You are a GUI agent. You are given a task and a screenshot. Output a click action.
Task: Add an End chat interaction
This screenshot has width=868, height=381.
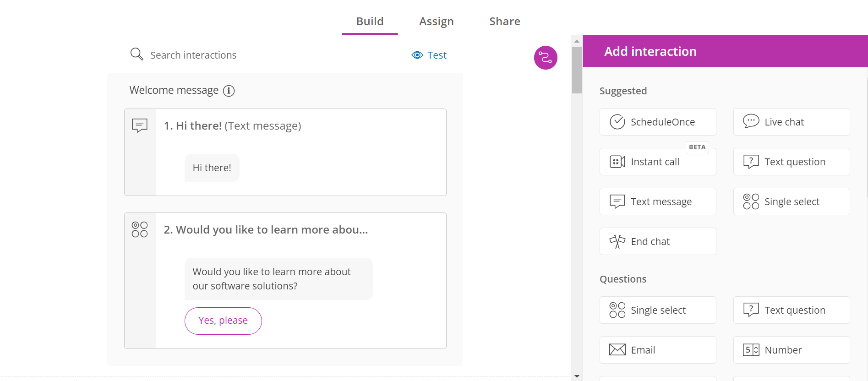coord(657,241)
